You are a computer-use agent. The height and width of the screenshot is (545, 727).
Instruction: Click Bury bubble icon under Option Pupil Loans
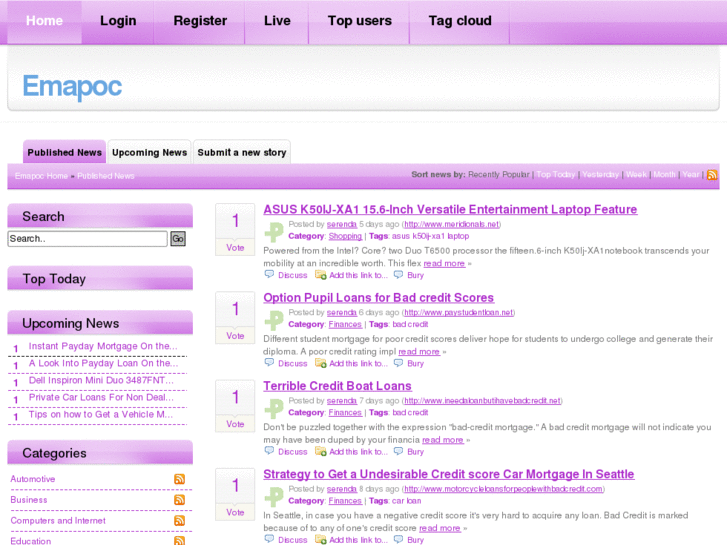coord(398,363)
